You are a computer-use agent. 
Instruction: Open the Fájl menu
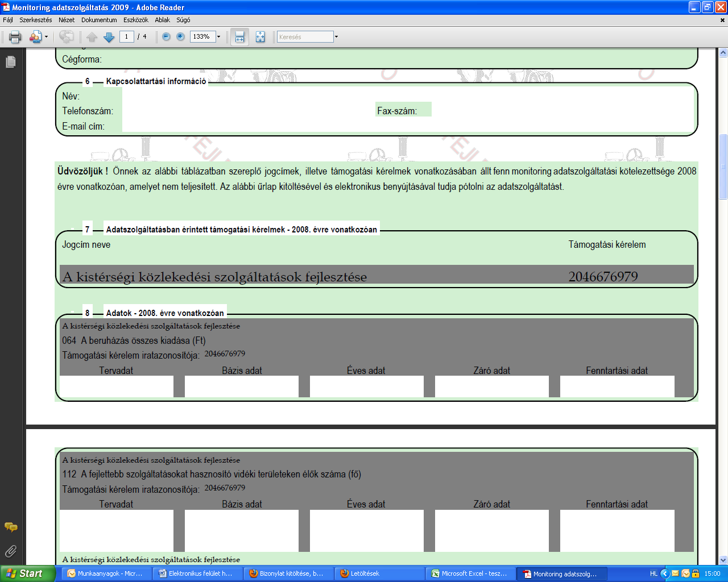[x=8, y=20]
